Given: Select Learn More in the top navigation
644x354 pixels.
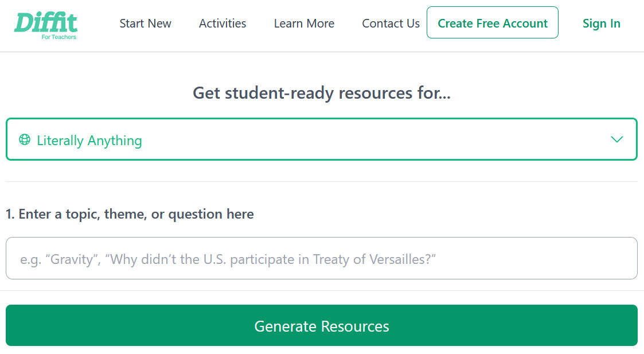Looking at the screenshot, I should (304, 24).
